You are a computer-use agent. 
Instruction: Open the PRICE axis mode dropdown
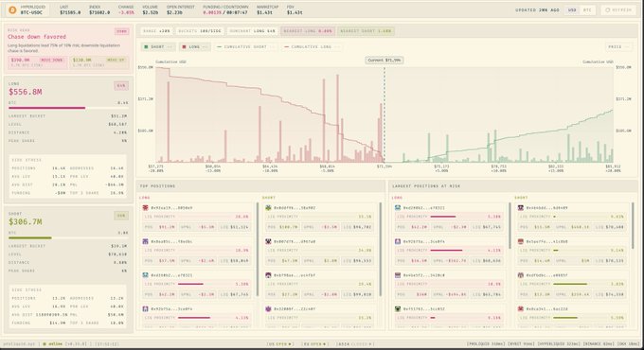(617, 46)
